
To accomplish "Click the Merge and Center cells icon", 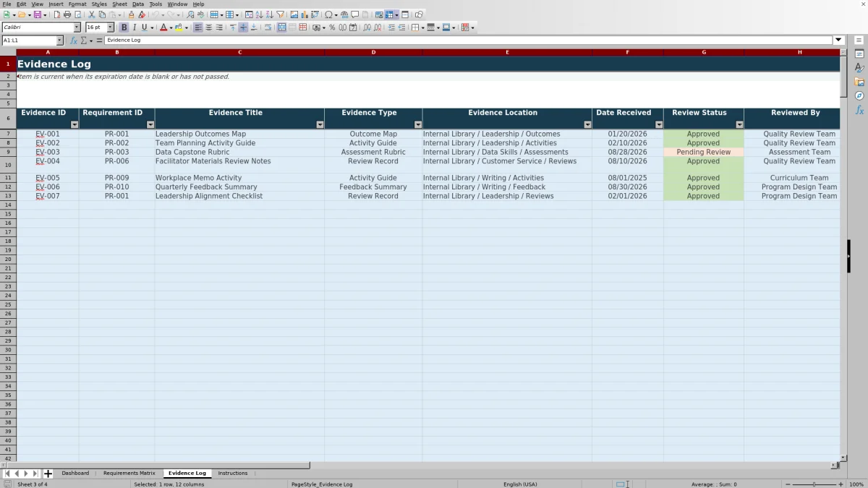I will click(x=282, y=27).
